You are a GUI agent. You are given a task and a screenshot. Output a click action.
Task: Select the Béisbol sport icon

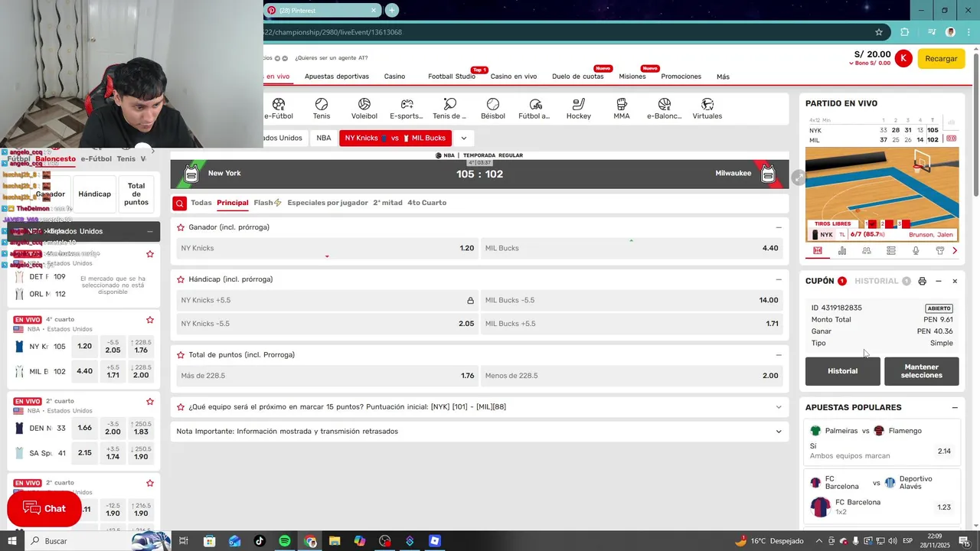click(x=493, y=109)
